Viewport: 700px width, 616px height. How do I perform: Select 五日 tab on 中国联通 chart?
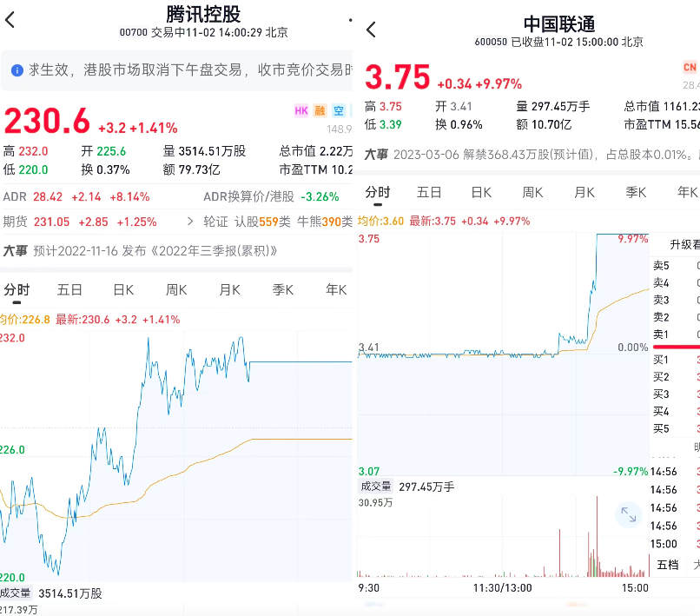click(429, 192)
